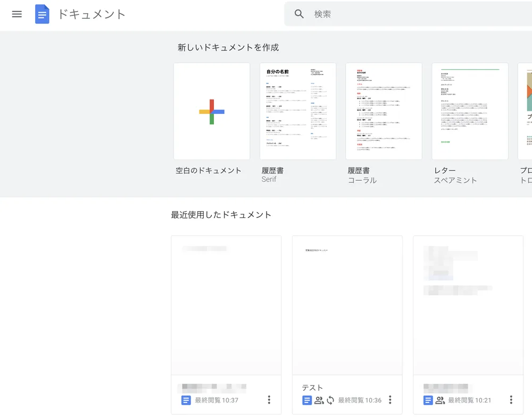Screen dimensions: 532x419
Task: Click the Docs file icon beside 最終閲覧 10:37
Action: [186, 400]
